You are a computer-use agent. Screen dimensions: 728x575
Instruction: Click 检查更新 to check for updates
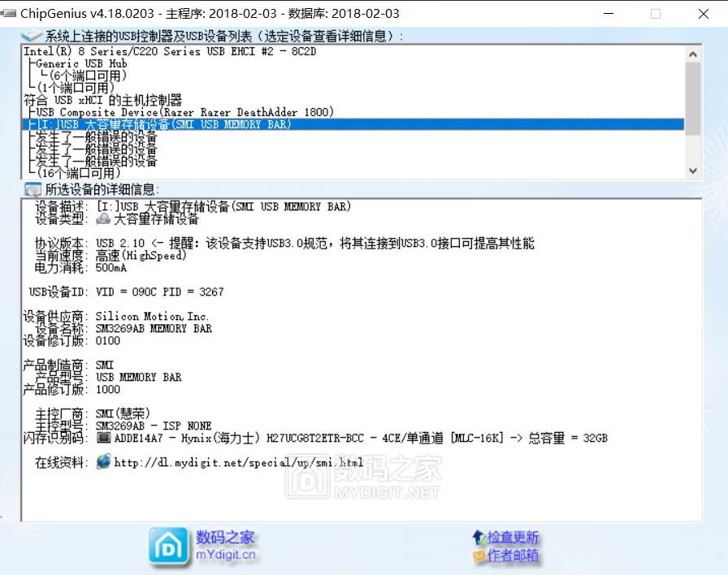(x=513, y=538)
